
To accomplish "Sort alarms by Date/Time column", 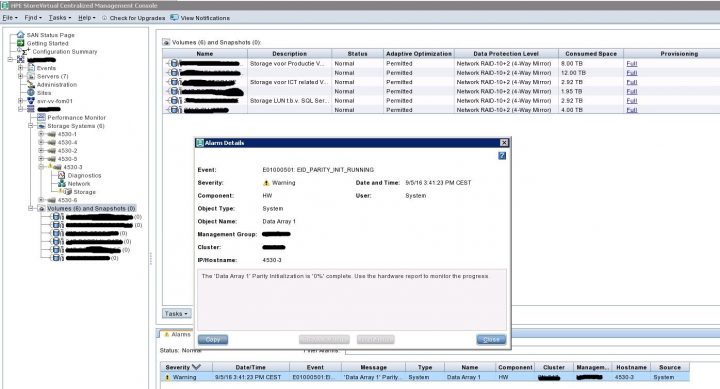I will (251, 367).
